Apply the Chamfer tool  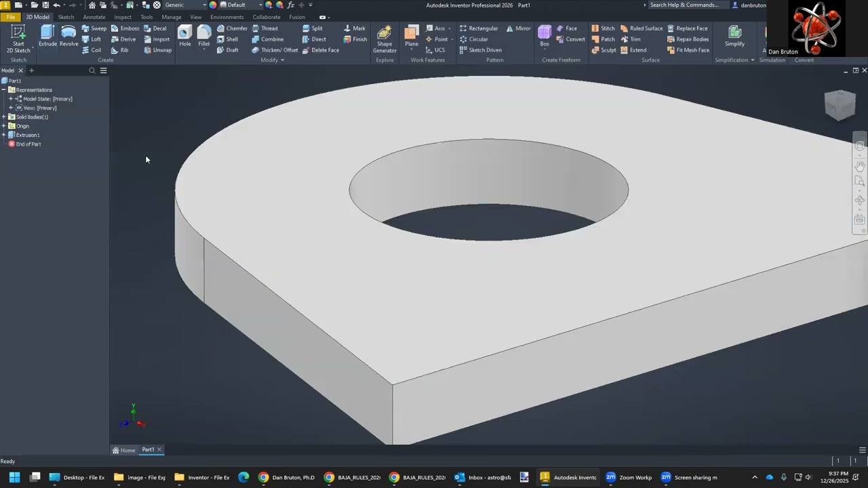(x=232, y=28)
